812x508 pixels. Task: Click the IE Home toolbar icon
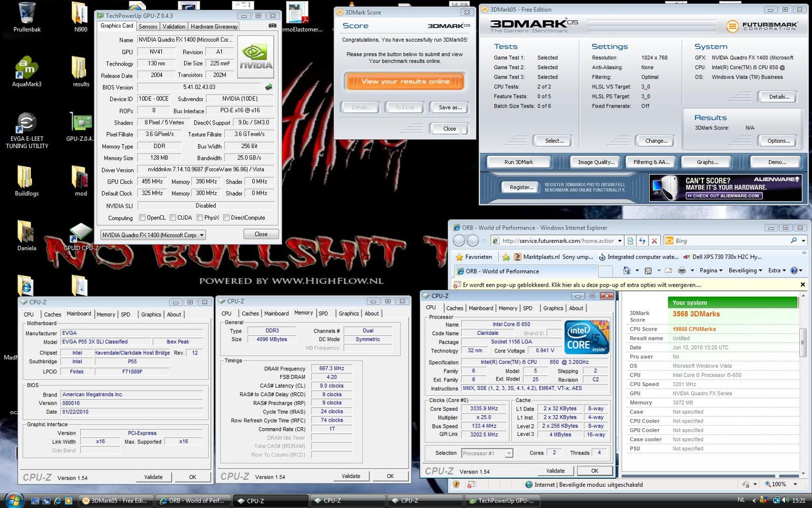[x=627, y=271]
